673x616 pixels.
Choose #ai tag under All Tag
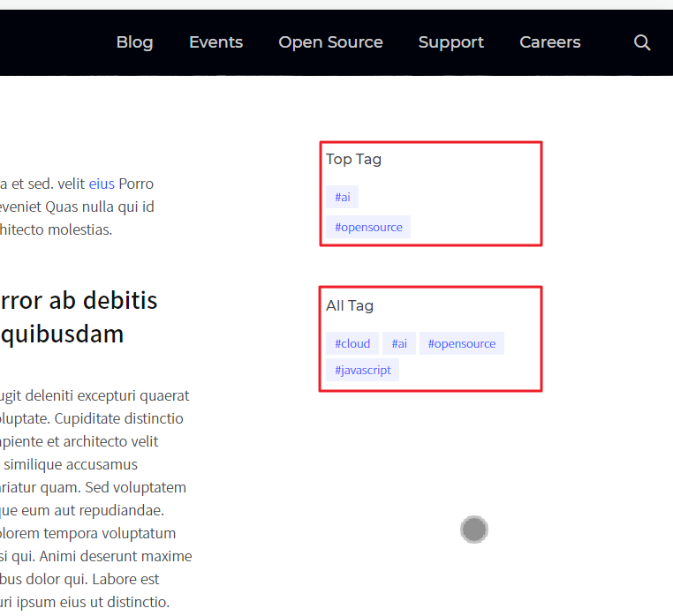point(399,343)
